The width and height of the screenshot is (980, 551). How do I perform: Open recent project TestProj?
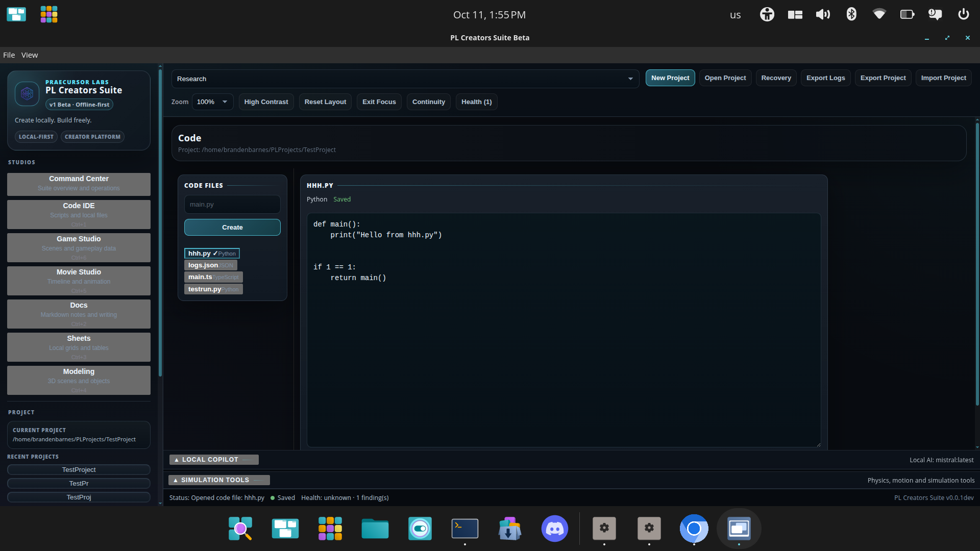79,497
